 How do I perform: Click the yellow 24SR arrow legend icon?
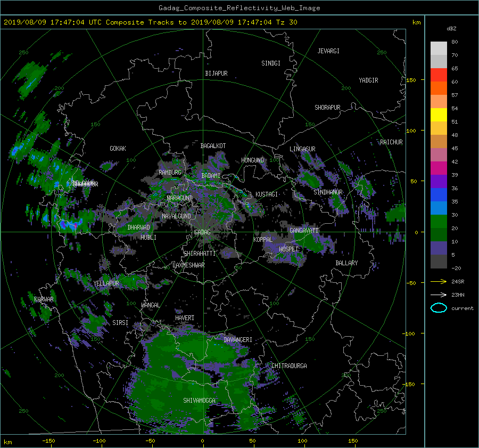coord(439,282)
